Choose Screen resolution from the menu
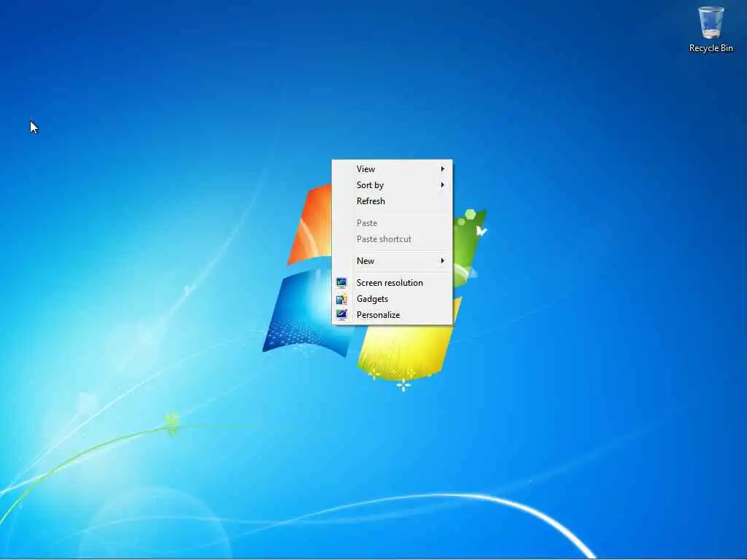This screenshot has height=560, width=747. tap(392, 283)
